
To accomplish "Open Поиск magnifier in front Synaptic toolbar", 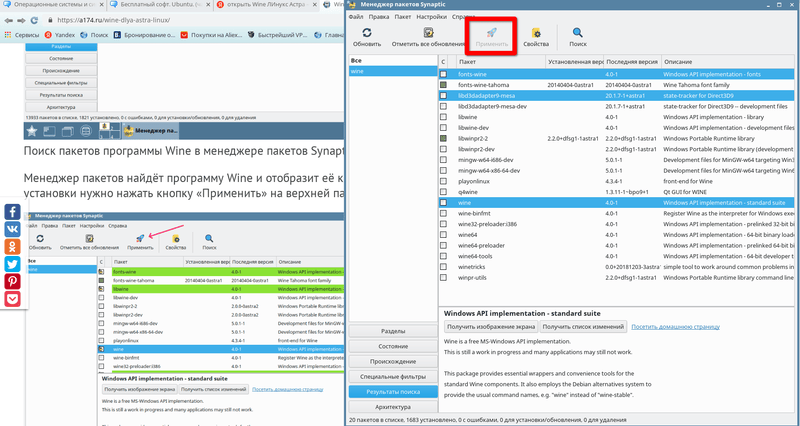I will [578, 37].
